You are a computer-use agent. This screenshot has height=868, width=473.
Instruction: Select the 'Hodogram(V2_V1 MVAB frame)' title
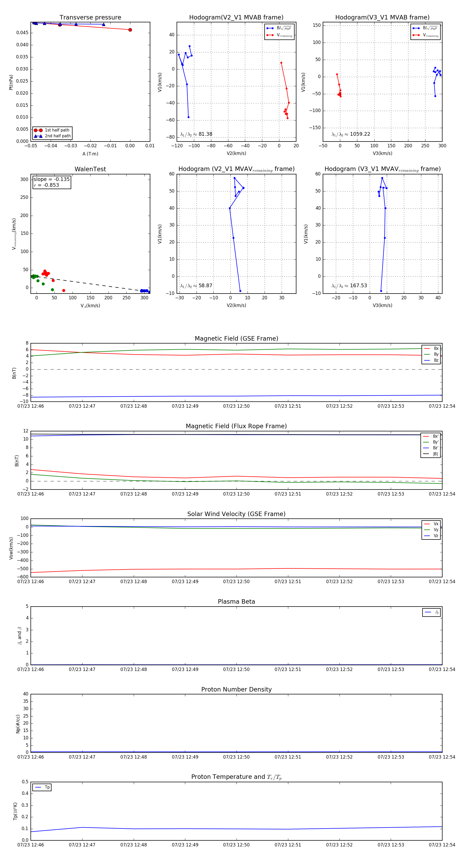pos(236,17)
